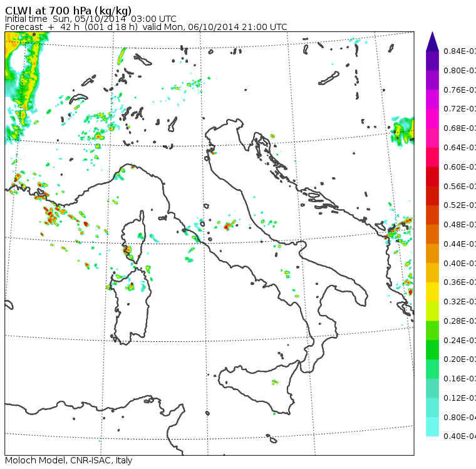Click the 0.28E-03 scale label
The height and width of the screenshot is (469, 476).
pyautogui.click(x=460, y=321)
